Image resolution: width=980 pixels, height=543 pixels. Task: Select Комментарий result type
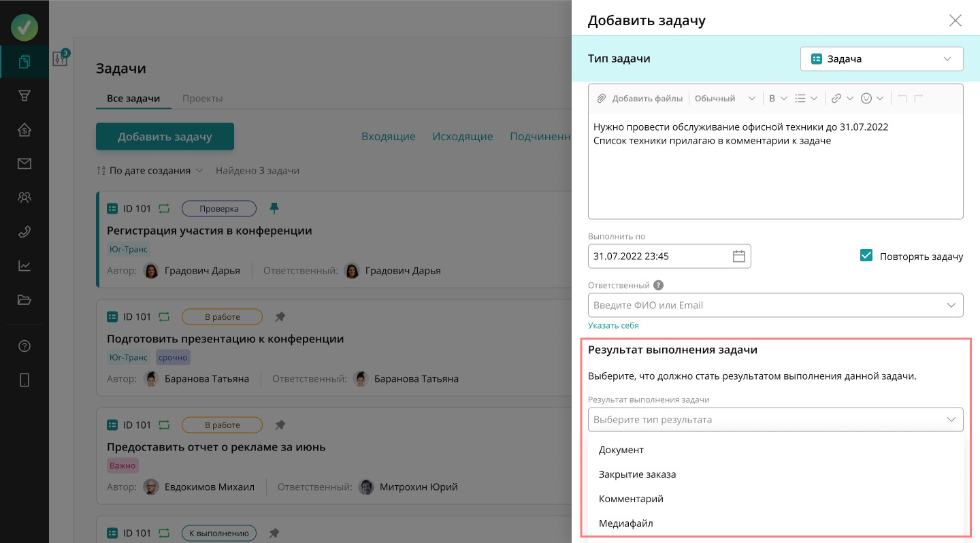[776, 499]
